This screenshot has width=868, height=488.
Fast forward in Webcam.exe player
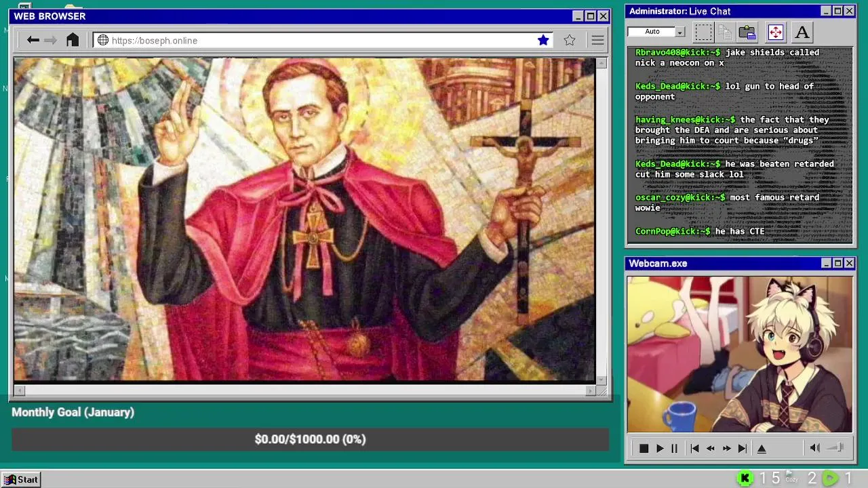[727, 448]
